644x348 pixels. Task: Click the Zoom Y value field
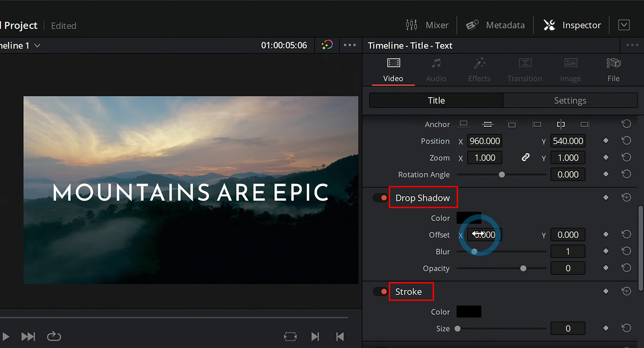tap(568, 158)
